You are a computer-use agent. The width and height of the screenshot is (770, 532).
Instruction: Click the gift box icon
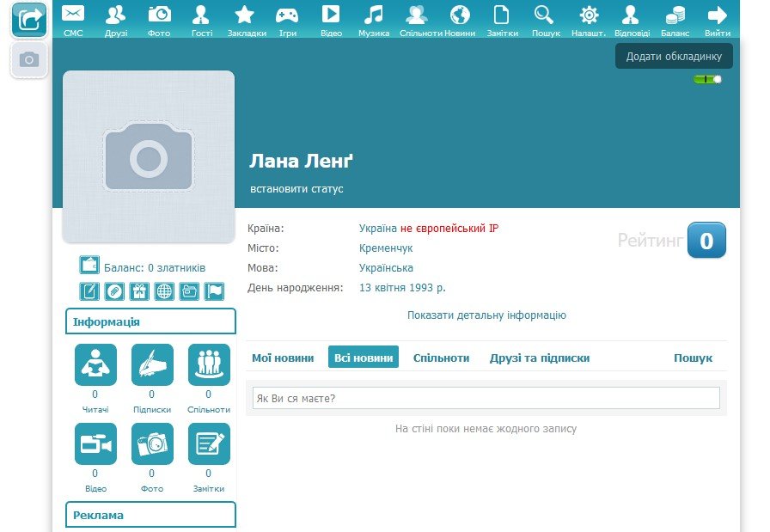pos(139,291)
